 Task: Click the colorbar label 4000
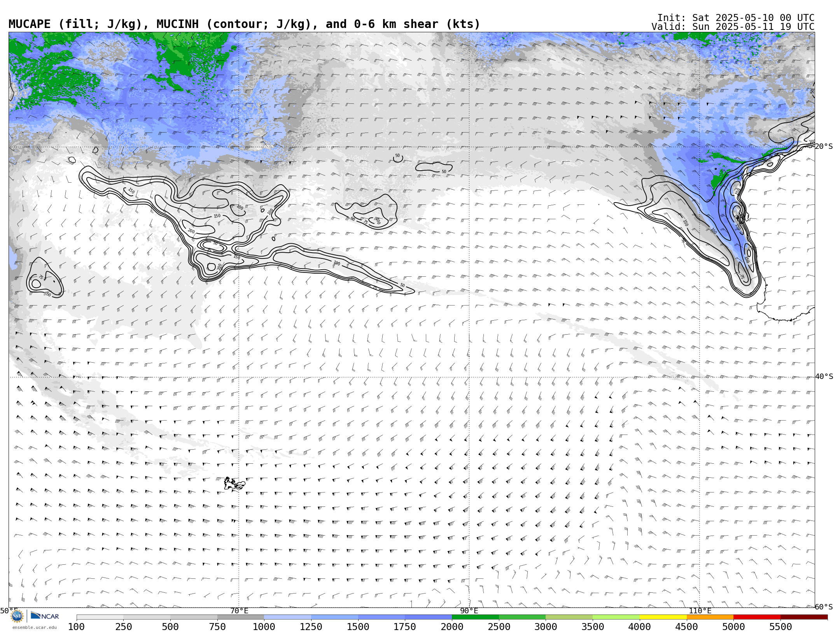pyautogui.click(x=640, y=627)
